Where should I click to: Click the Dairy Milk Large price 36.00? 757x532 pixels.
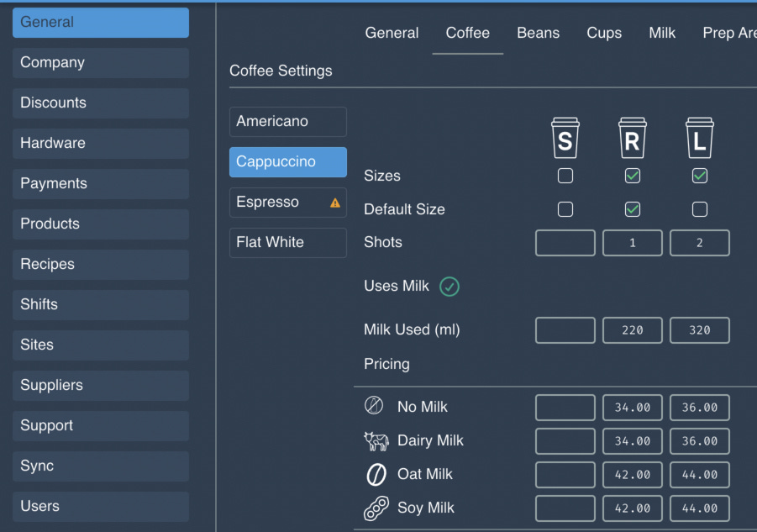pyautogui.click(x=700, y=441)
